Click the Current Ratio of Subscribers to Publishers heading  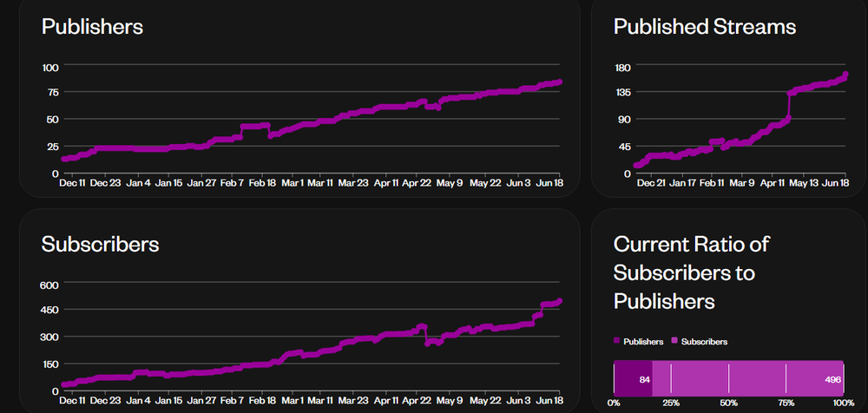[692, 272]
